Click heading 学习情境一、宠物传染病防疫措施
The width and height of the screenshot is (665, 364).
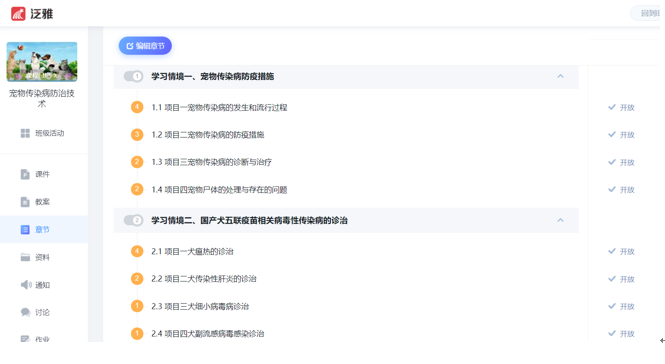212,76
